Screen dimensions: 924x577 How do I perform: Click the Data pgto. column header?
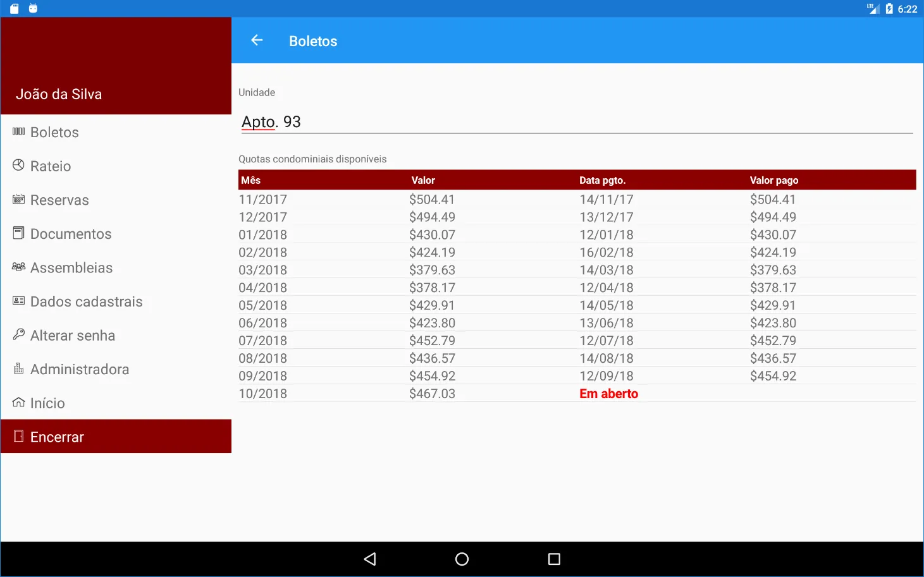click(602, 180)
